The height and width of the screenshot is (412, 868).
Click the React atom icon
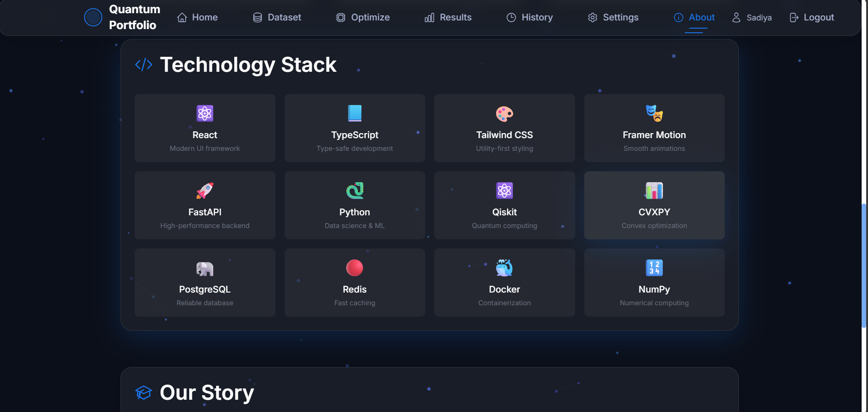(x=205, y=113)
